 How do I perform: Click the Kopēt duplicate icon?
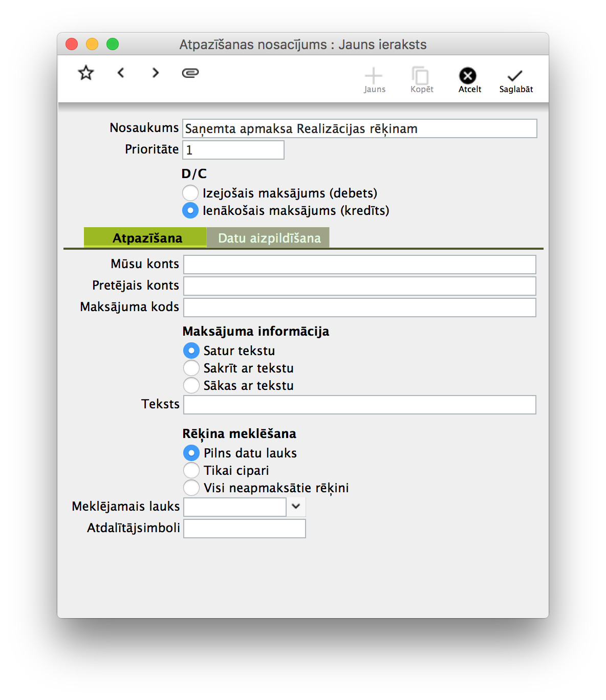point(421,76)
